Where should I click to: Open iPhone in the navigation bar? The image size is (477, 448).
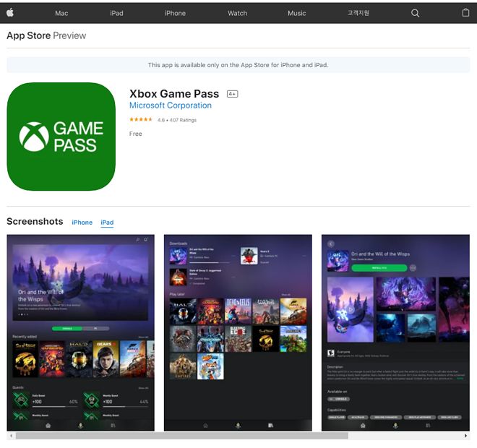pos(175,13)
